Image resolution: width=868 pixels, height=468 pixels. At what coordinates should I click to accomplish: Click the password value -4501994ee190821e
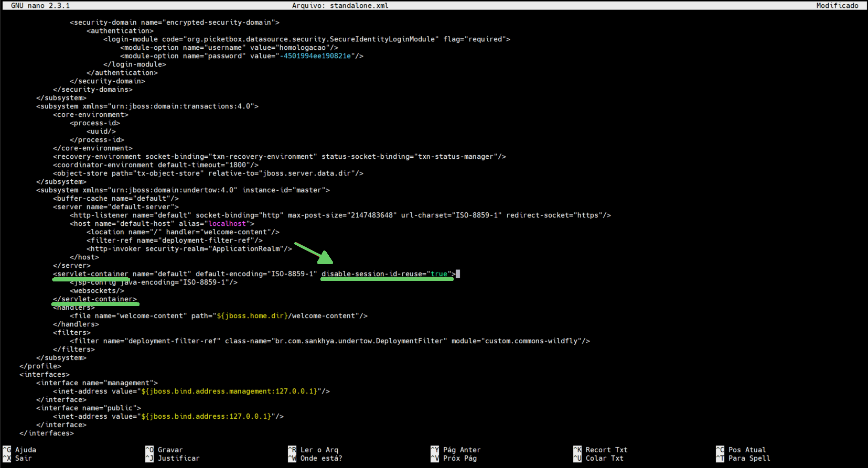(317, 56)
